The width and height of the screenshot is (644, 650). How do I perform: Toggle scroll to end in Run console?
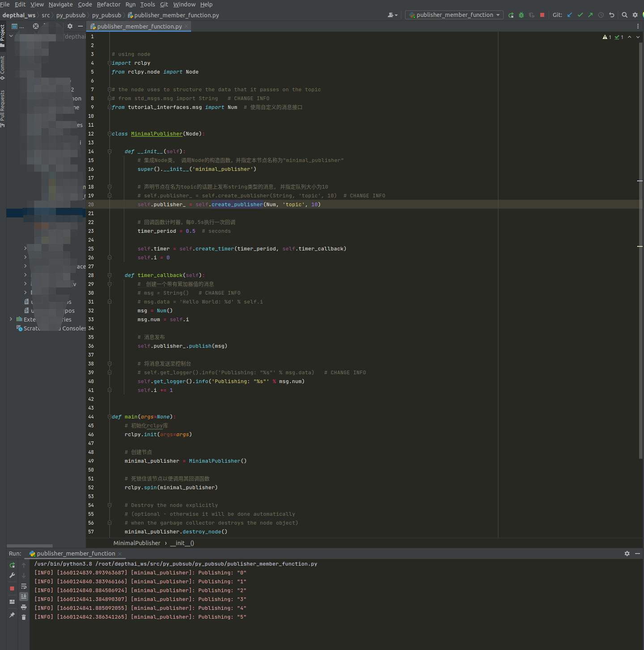[x=24, y=597]
